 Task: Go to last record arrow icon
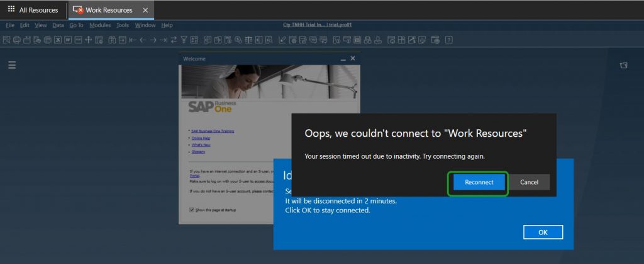(x=164, y=40)
